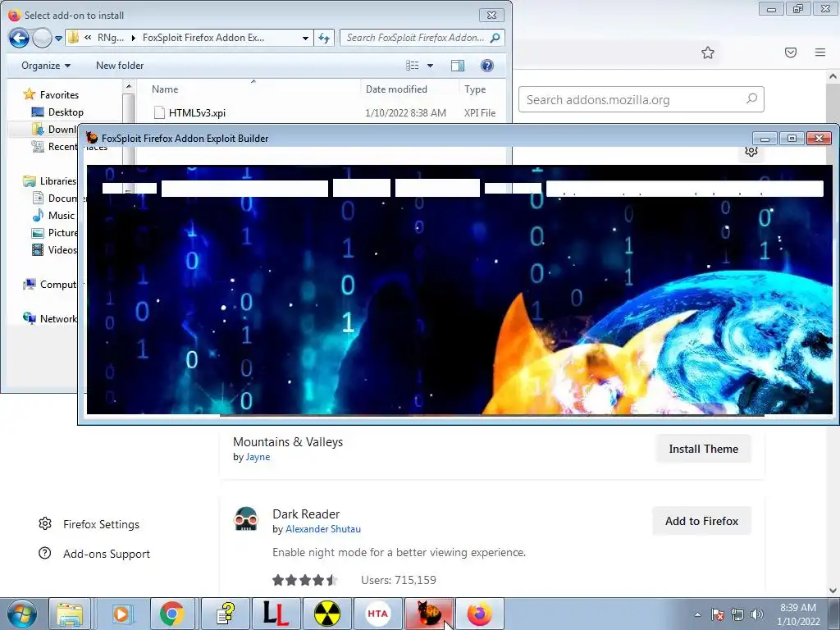Click the Install Theme button
Viewport: 840px width, 630px height.
click(703, 449)
